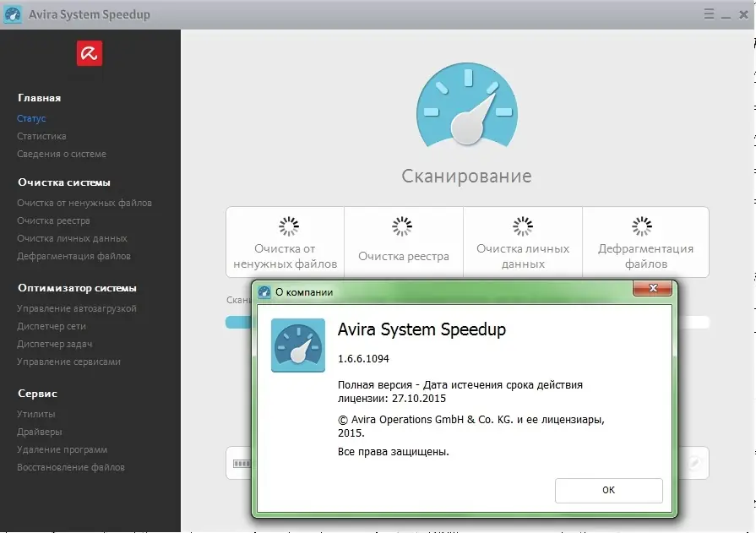Click the Очистка личных данных tile spinner icon
The height and width of the screenshot is (533, 756).
click(x=524, y=226)
